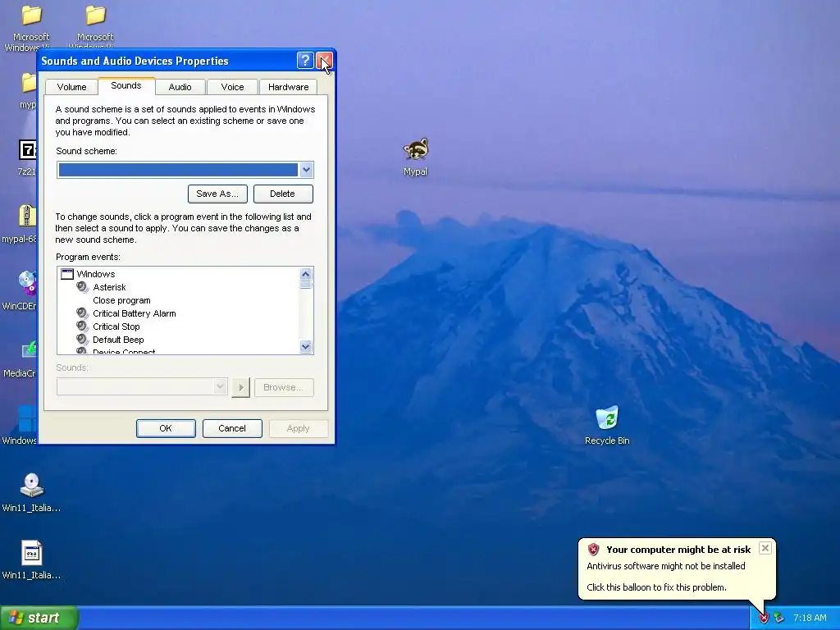Viewport: 840px width, 630px height.
Task: Select the Windows entry in Program events
Action: pos(96,274)
